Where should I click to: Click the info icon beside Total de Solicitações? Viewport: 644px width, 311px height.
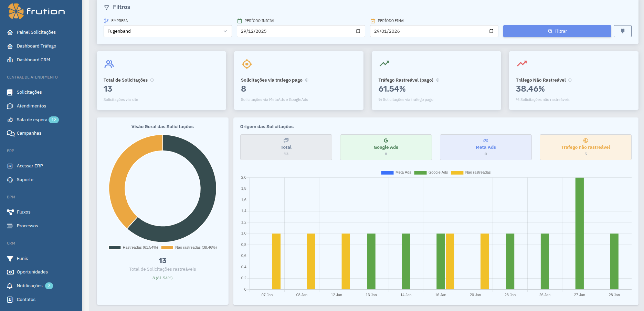coord(152,80)
